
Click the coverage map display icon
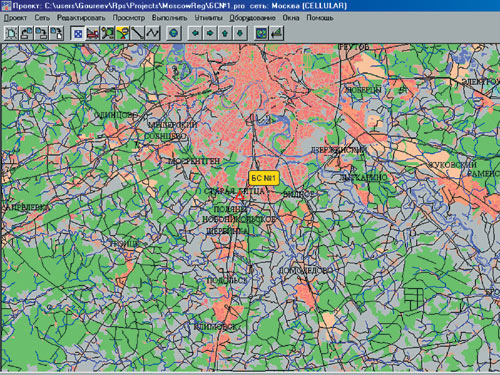coord(262,33)
